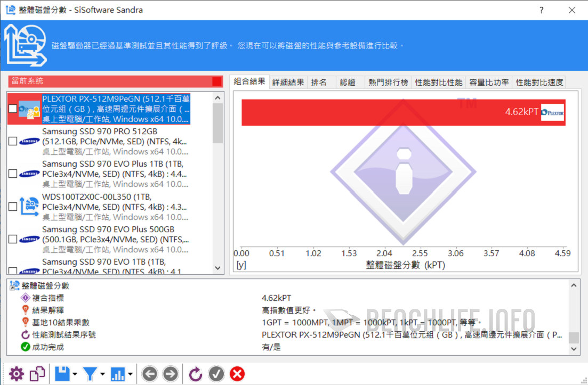Open the 容量比功率 tab
This screenshot has width=588, height=385.
[489, 82]
